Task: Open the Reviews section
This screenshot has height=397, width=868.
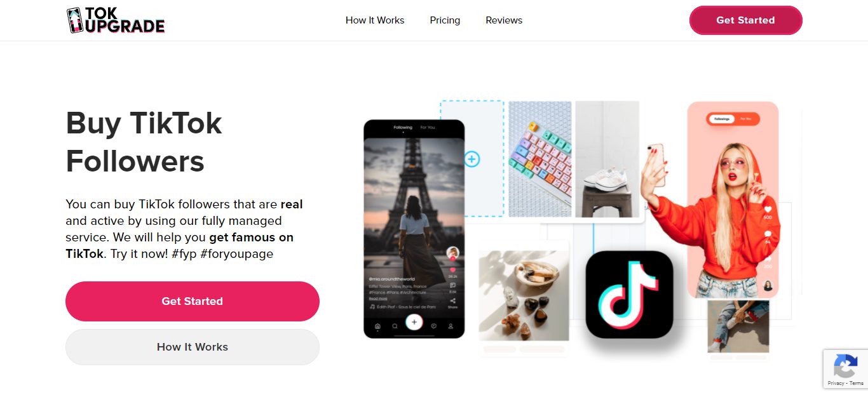Action: 504,20
